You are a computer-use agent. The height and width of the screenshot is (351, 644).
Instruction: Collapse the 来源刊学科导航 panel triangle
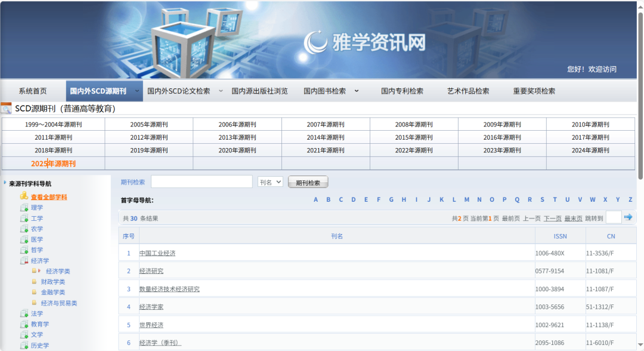point(5,182)
